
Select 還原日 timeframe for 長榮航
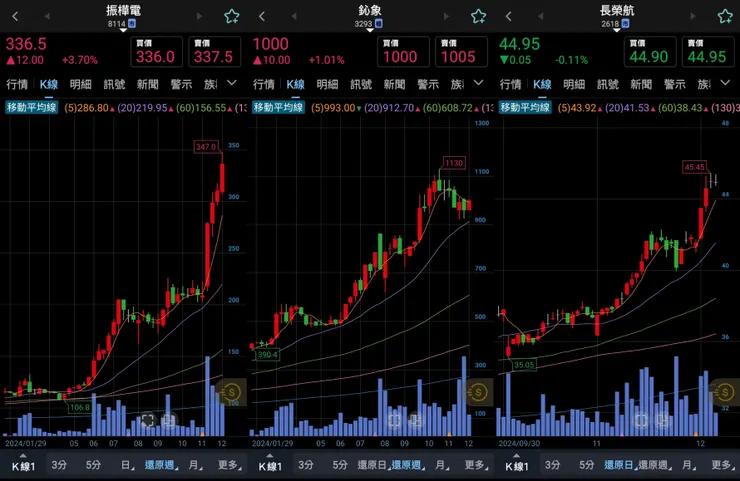[x=619, y=465]
